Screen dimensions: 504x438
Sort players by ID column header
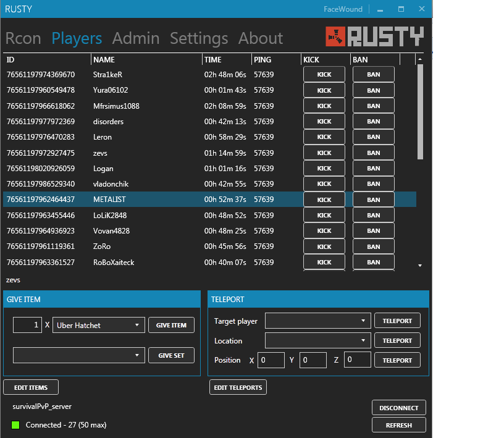[x=47, y=59]
